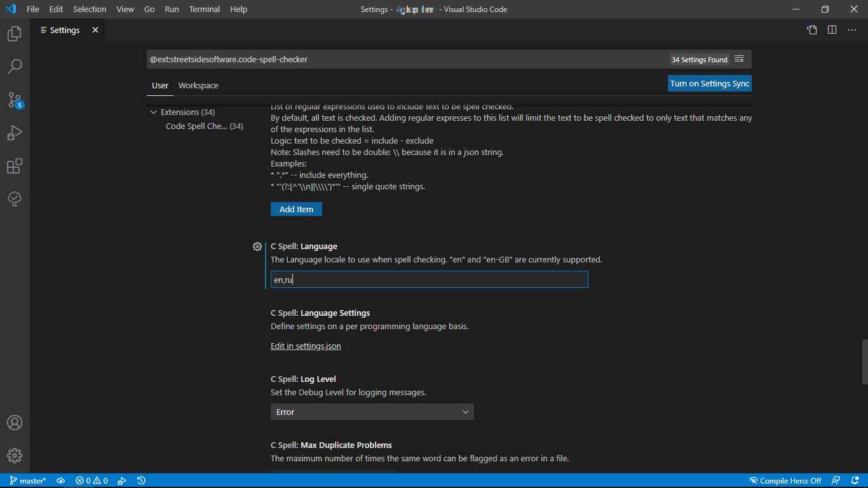The width and height of the screenshot is (868, 488).
Task: Click the settings vertical scrollbar thumb
Action: point(864,362)
